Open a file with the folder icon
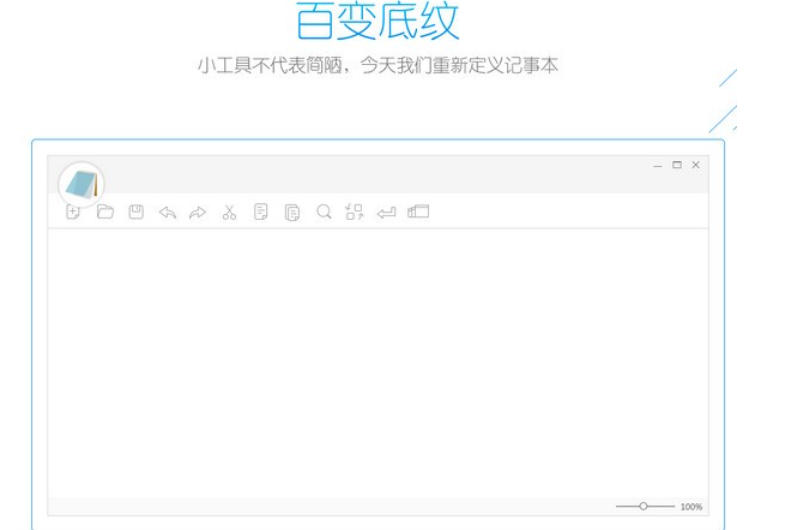 pos(105,212)
